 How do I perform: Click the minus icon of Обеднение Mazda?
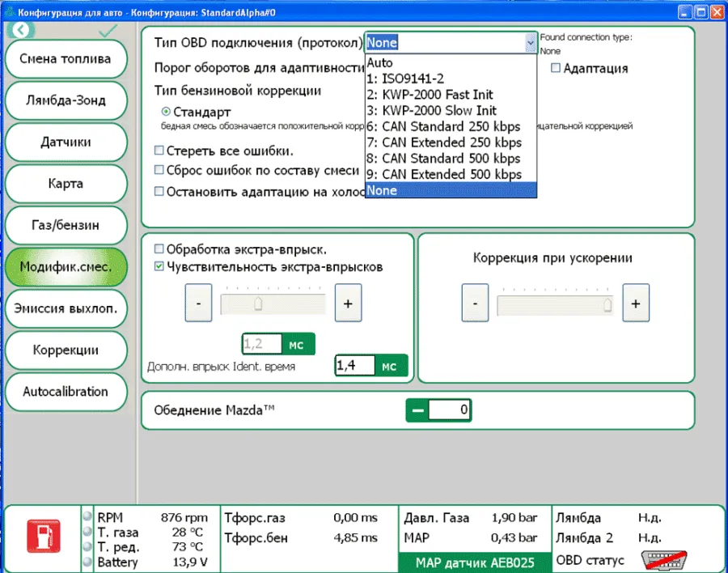tap(418, 410)
